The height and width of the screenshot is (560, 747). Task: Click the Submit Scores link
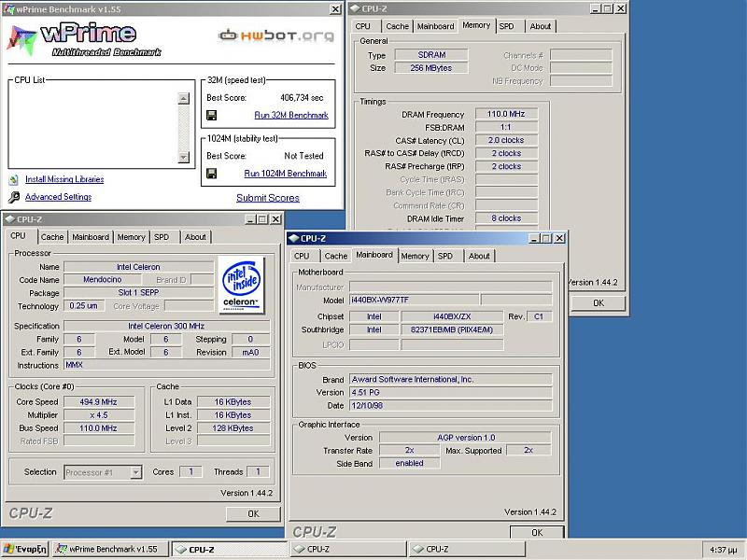pos(268,198)
